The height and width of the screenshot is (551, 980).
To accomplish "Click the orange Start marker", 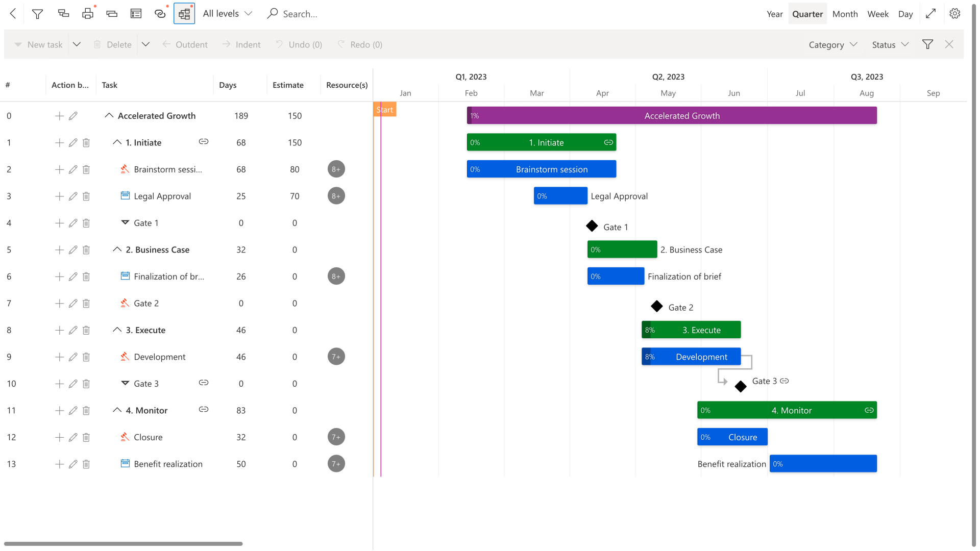I will pyautogui.click(x=385, y=110).
